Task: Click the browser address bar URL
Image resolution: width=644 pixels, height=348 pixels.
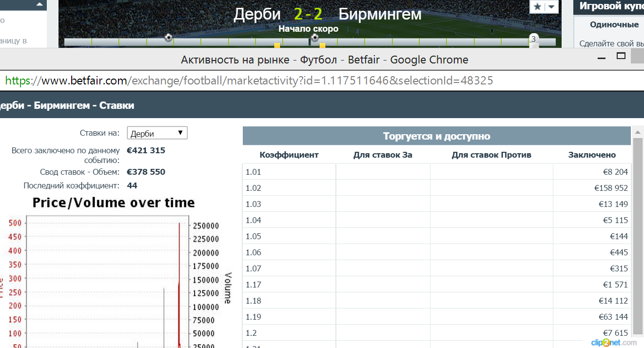Action: (249, 81)
